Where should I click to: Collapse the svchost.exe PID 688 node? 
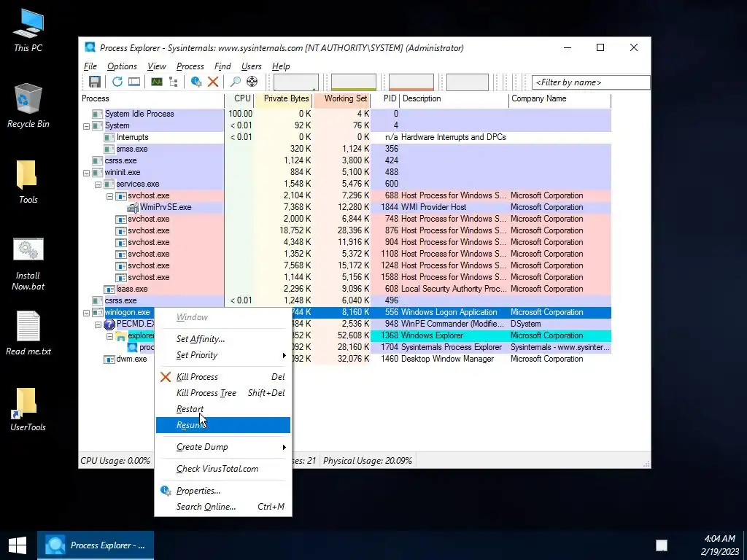(x=109, y=196)
